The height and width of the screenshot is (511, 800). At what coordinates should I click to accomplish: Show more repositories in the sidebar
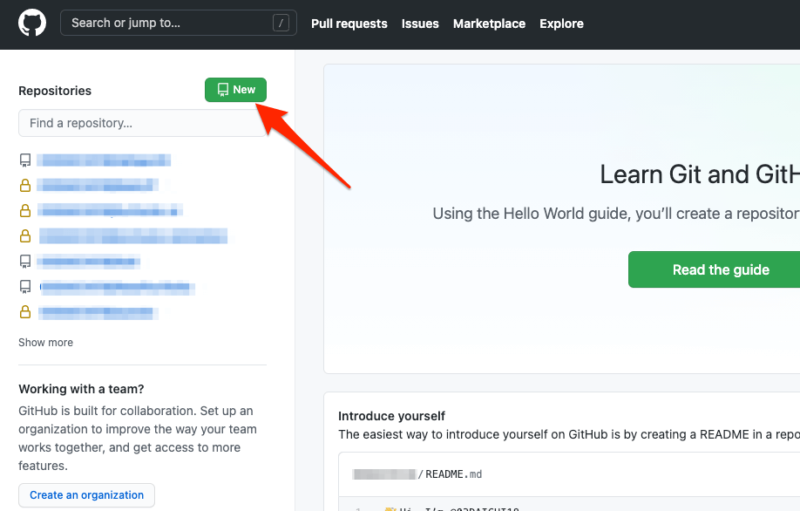(45, 342)
